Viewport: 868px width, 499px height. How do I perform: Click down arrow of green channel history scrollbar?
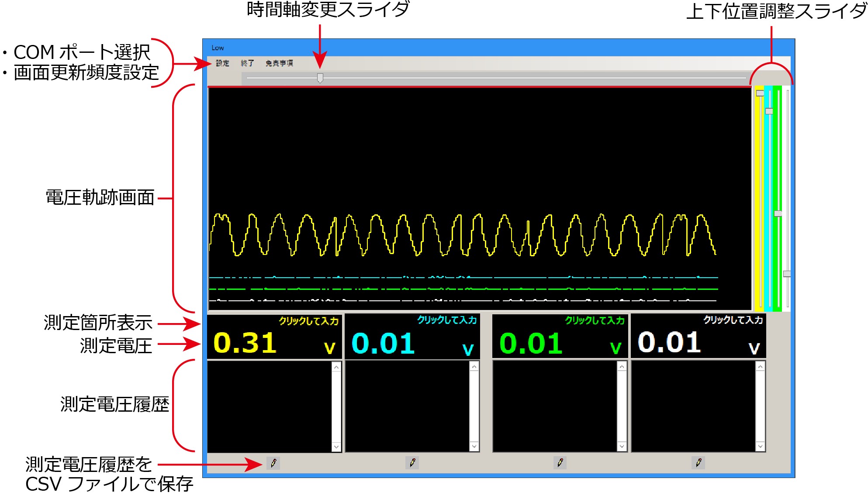622,446
